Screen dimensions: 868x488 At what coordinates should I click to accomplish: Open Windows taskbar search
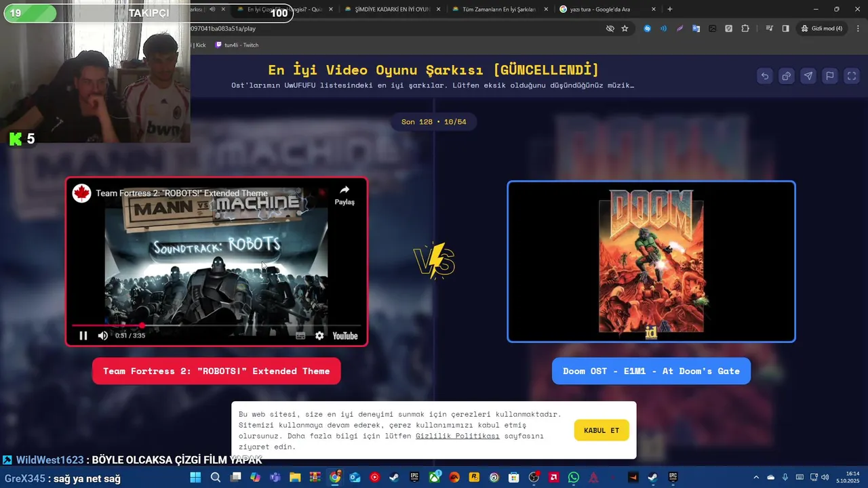coord(215,477)
